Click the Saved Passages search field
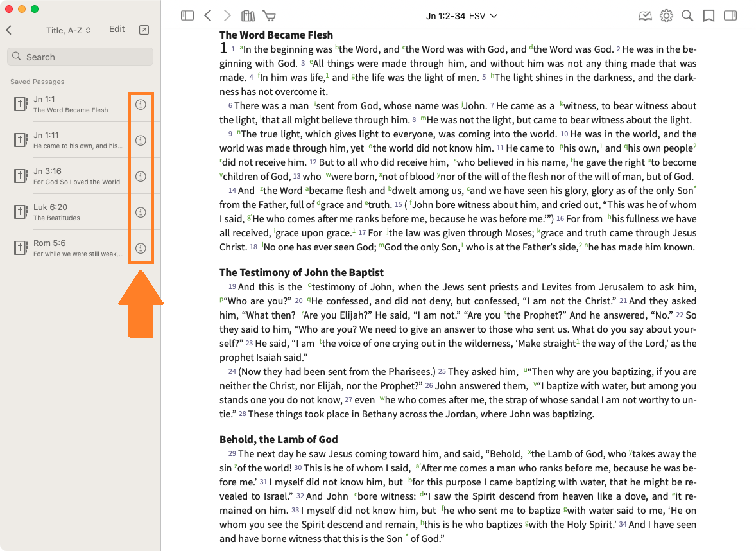 pos(80,57)
